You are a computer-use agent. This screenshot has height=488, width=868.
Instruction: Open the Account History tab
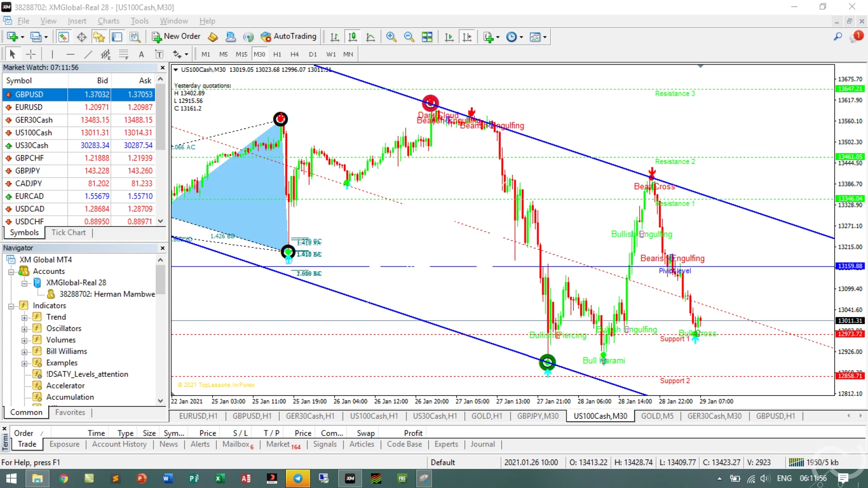coord(119,444)
